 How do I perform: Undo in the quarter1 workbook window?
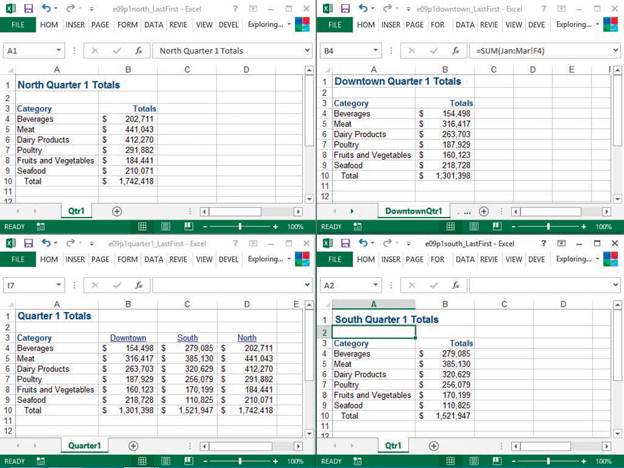[x=46, y=243]
